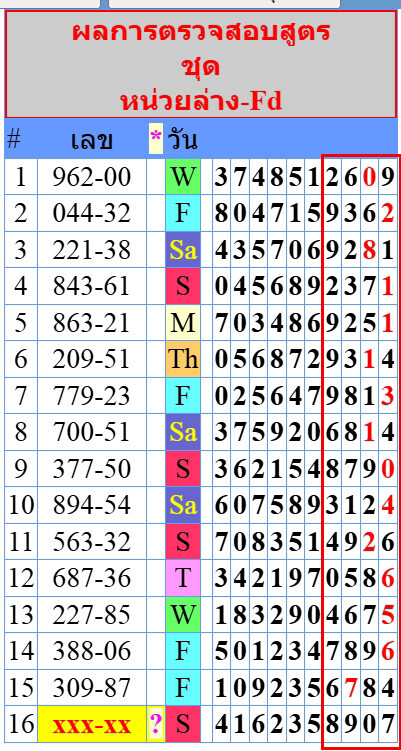Click the orange Th day cell in row 6
Viewport: 401px width, 751px height.
click(x=183, y=359)
